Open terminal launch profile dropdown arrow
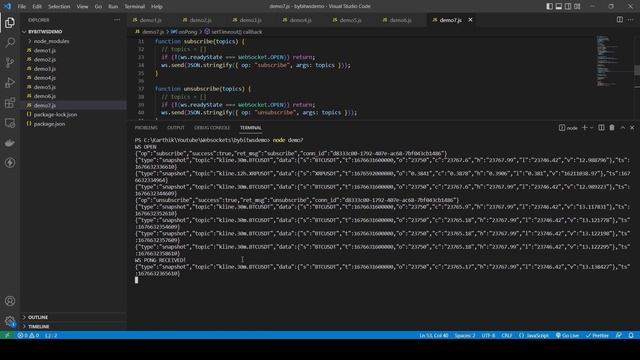Image resolution: width=640 pixels, height=360 pixels. 591,128
